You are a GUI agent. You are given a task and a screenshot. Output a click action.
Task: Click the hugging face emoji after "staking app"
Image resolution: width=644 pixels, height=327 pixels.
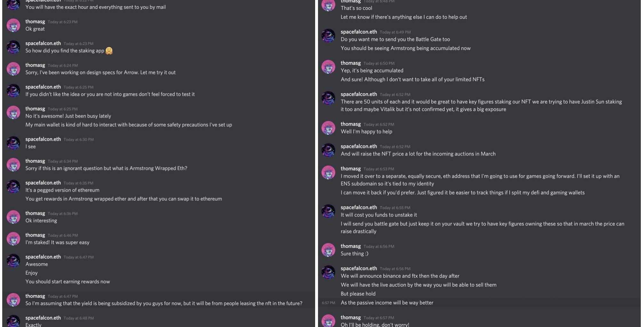coord(109,51)
